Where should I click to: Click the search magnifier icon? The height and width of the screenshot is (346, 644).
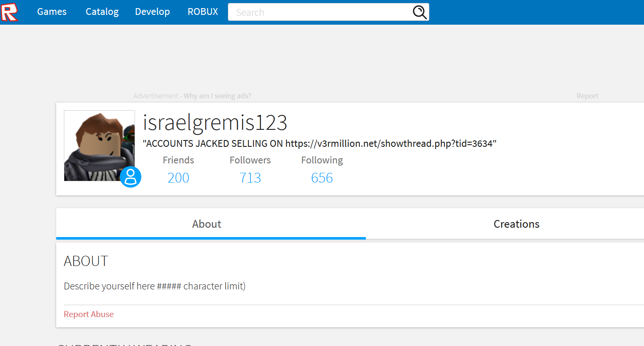(x=420, y=12)
